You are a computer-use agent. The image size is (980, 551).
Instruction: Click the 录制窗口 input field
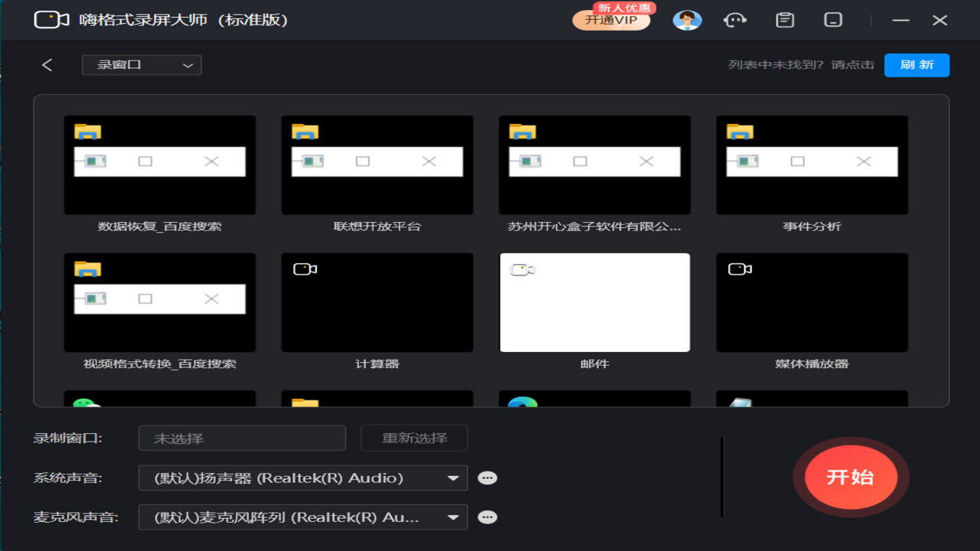[242, 439]
